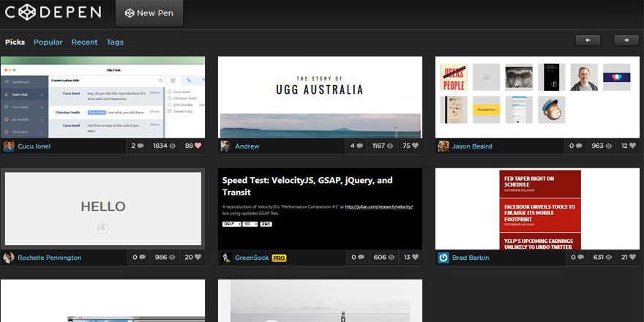Open Jason Beaird's profile link

[x=472, y=146]
